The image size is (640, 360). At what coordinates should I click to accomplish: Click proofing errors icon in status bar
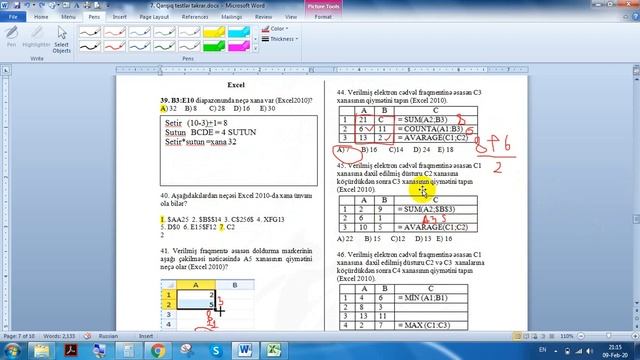pos(87,336)
